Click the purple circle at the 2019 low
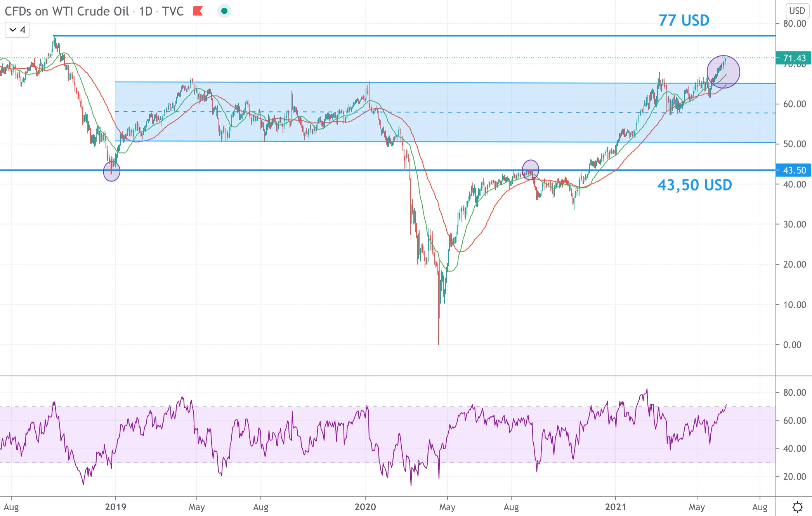812x516 pixels. pos(112,171)
